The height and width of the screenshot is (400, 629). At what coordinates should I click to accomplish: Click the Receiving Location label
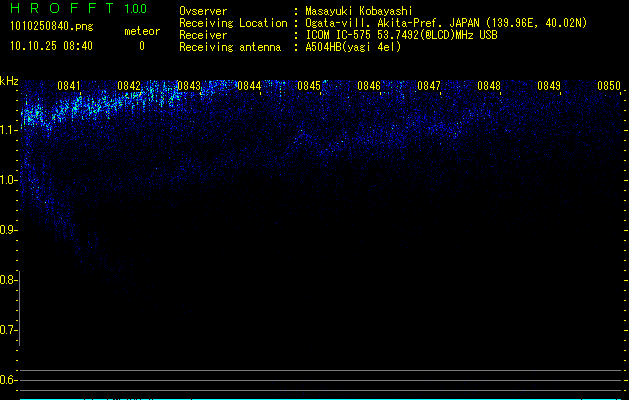coord(233,23)
